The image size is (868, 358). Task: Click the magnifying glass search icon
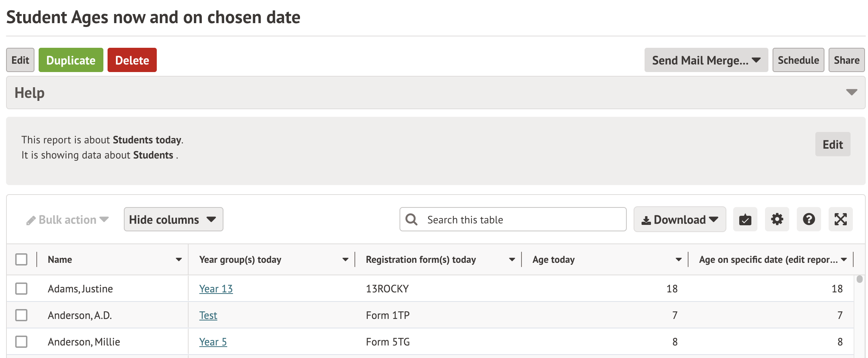[411, 220]
